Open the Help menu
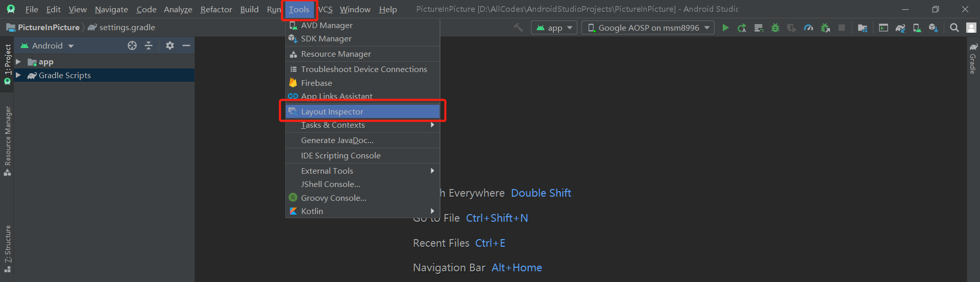 [x=388, y=9]
